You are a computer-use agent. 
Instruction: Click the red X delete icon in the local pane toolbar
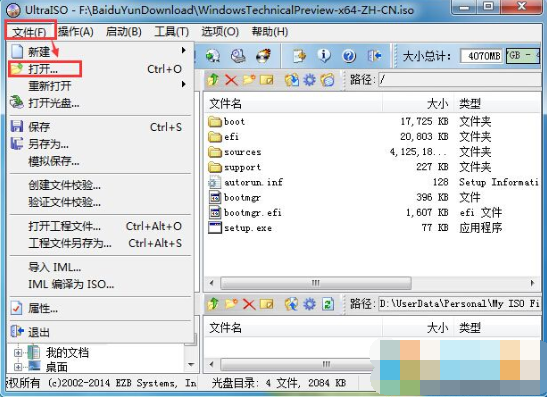pyautogui.click(x=249, y=304)
